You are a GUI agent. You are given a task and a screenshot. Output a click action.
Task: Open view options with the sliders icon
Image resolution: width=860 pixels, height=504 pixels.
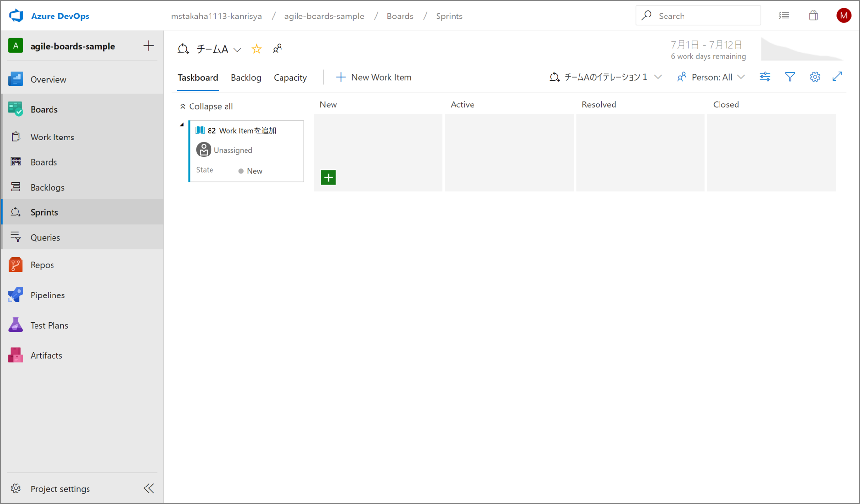pyautogui.click(x=764, y=76)
